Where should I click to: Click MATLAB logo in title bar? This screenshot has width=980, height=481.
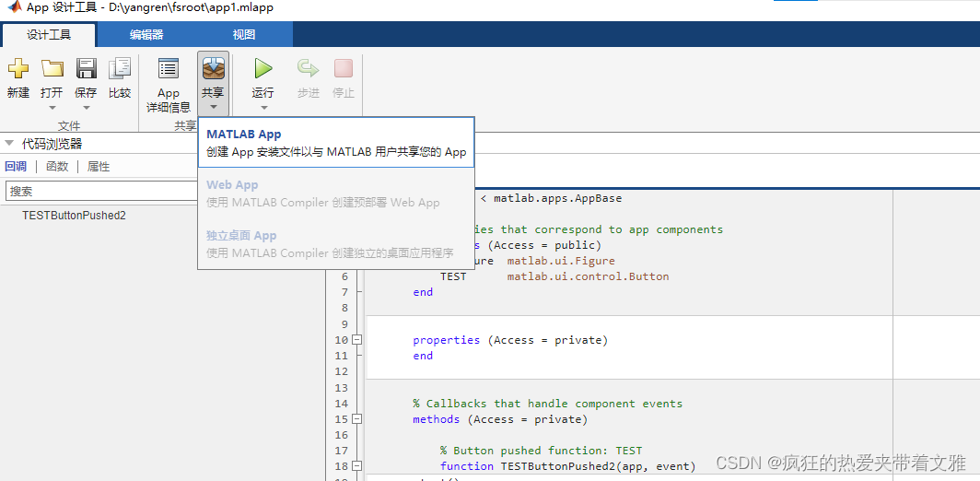pyautogui.click(x=14, y=7)
